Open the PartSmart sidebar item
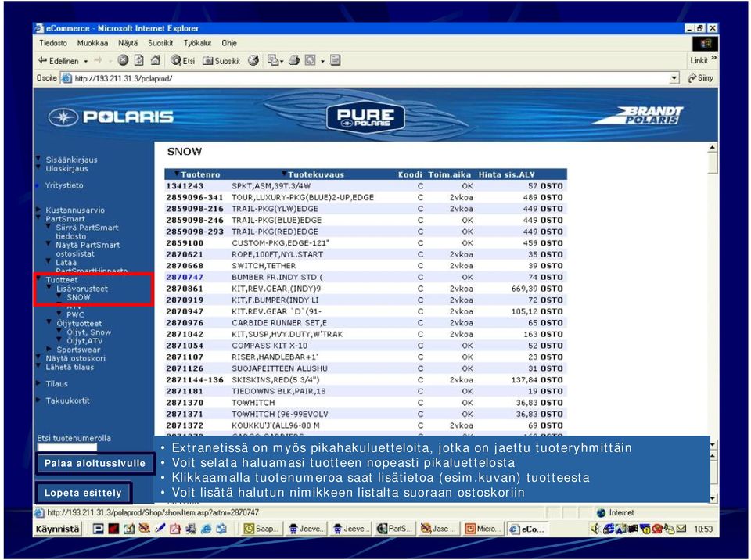This screenshot has height=560, width=751. click(x=65, y=219)
